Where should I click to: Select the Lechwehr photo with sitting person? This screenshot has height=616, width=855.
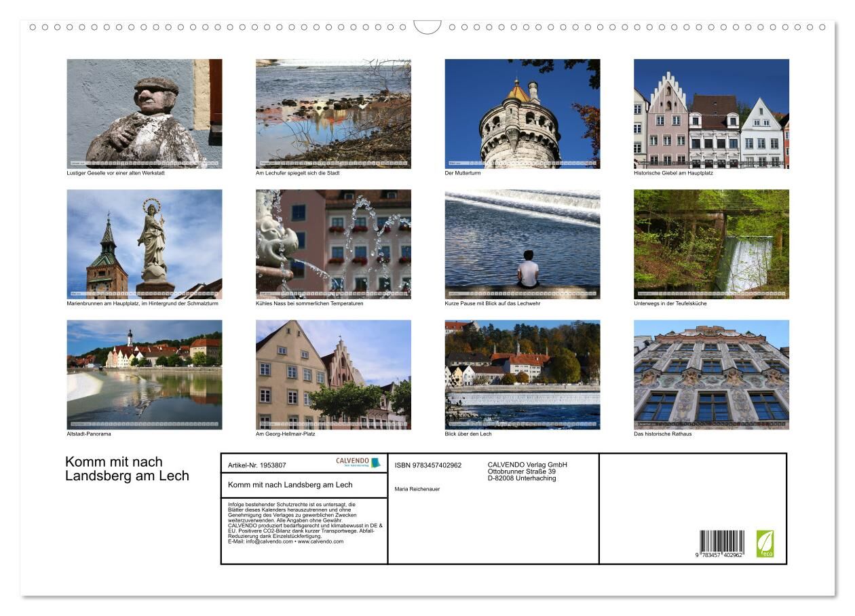click(522, 244)
